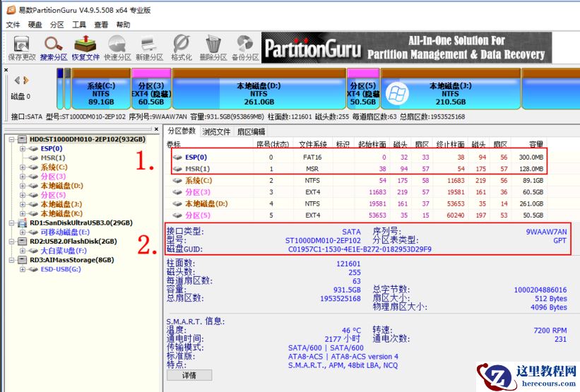Select 大白菜U盘(F:) in the tree
This screenshot has height=392, width=580.
point(64,251)
